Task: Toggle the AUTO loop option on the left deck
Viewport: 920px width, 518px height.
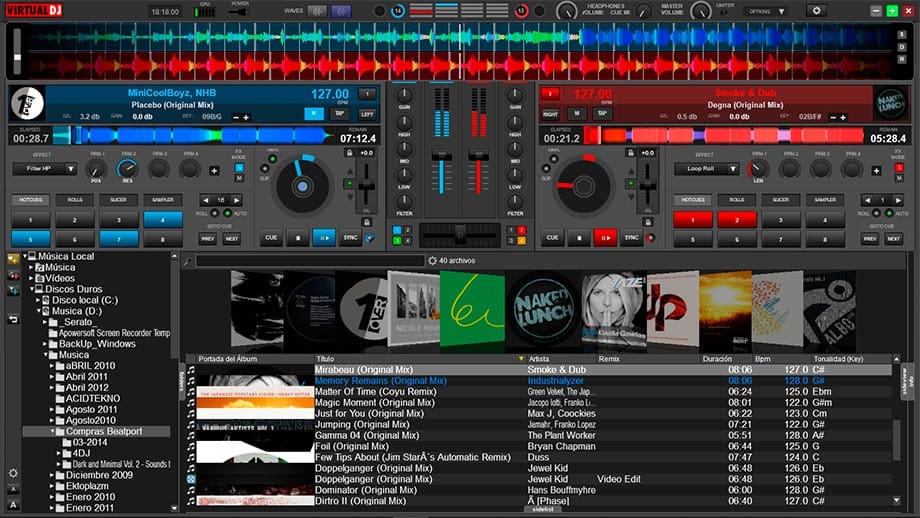Action: (x=228, y=214)
